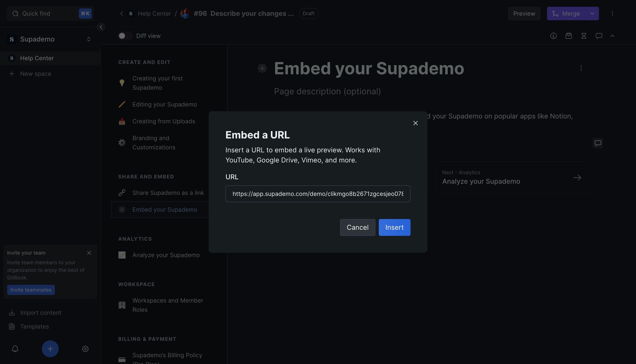Click Invite teammates button
Image resolution: width=636 pixels, height=364 pixels.
tap(31, 290)
